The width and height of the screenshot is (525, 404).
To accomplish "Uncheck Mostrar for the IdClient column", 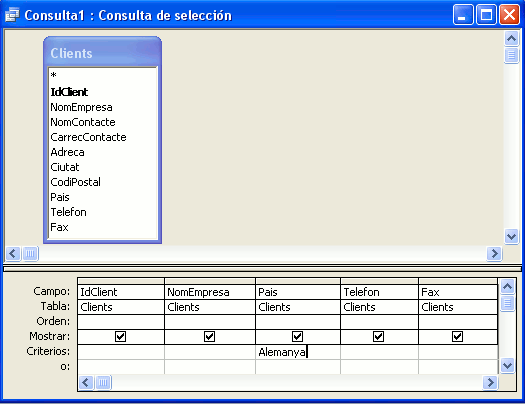I will pos(120,336).
